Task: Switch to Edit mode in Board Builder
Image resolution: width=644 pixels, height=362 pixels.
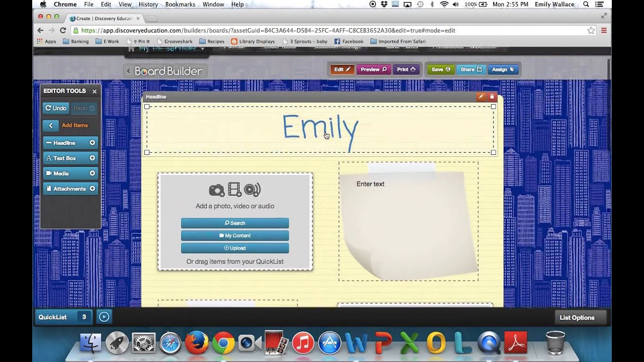Action: [x=342, y=69]
